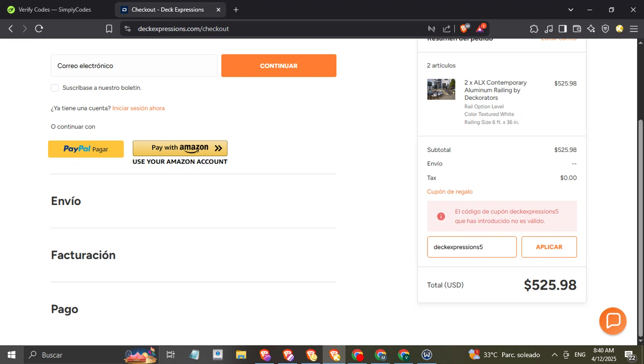
Task: Open a new browser tab
Action: (236, 9)
